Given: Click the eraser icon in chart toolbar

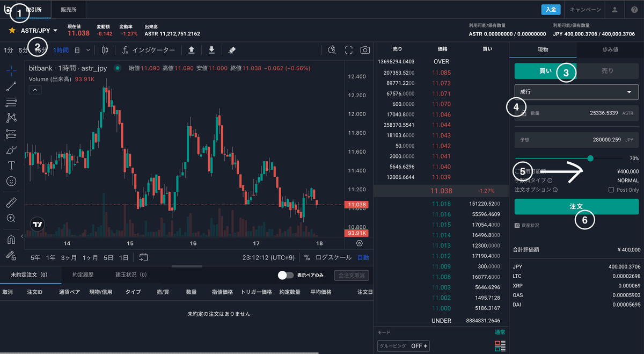Looking at the screenshot, I should point(232,50).
